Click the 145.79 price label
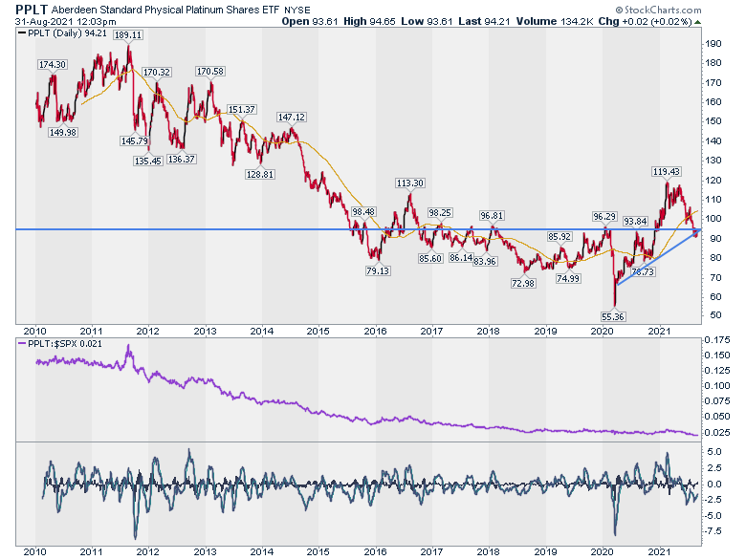746x560 pixels. [135, 141]
